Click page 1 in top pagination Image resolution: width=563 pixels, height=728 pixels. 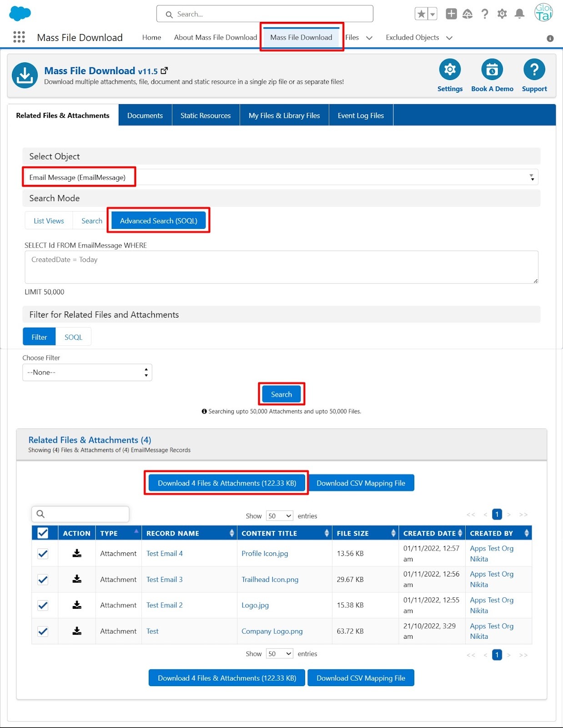pyautogui.click(x=497, y=514)
